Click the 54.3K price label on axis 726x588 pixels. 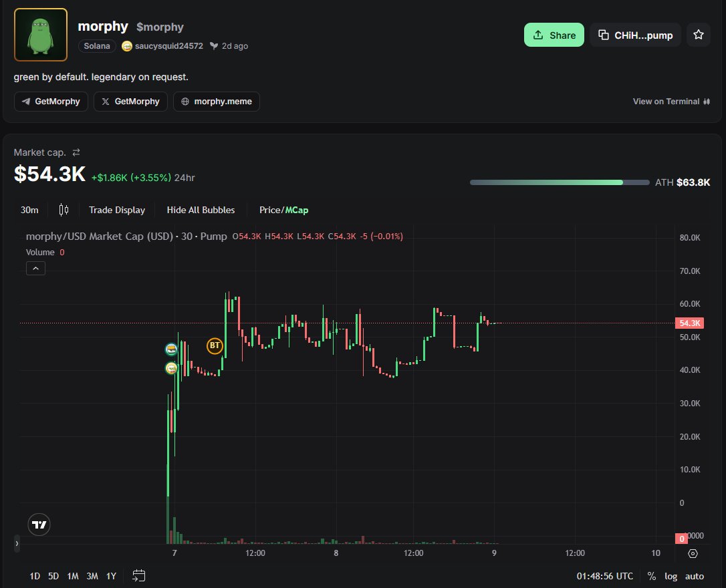click(689, 323)
